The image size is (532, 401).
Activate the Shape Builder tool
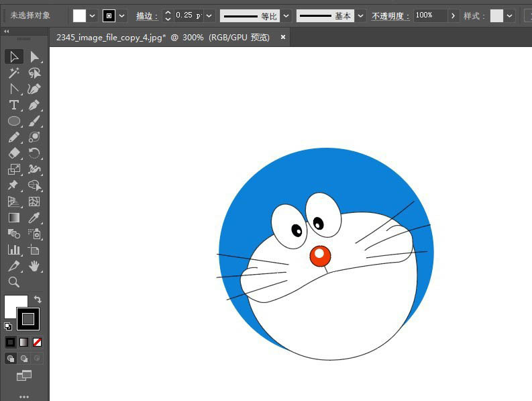click(x=34, y=185)
